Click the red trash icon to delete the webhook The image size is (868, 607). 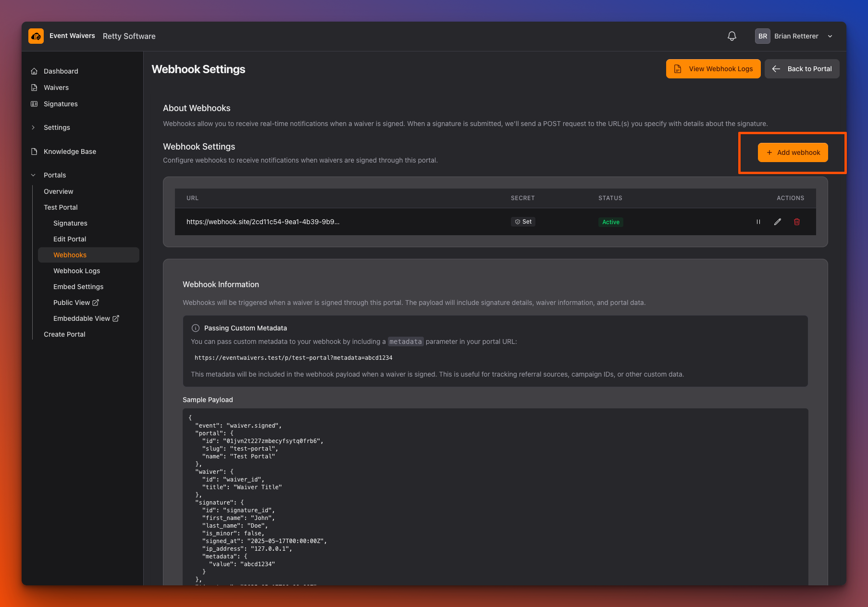coord(797,222)
